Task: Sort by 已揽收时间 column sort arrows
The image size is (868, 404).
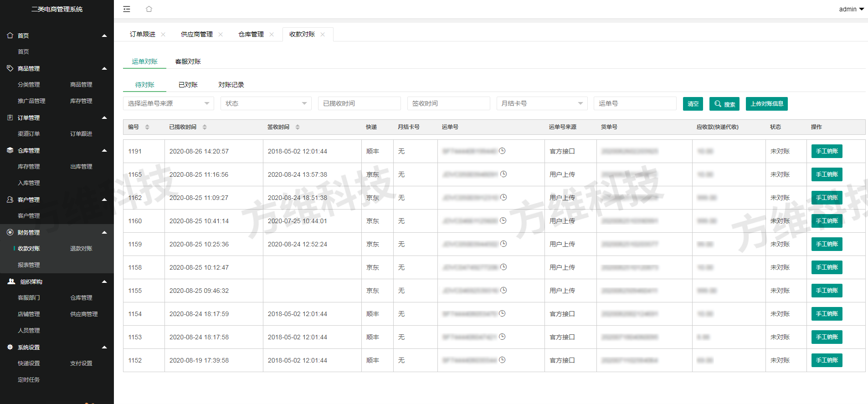Action: point(205,127)
